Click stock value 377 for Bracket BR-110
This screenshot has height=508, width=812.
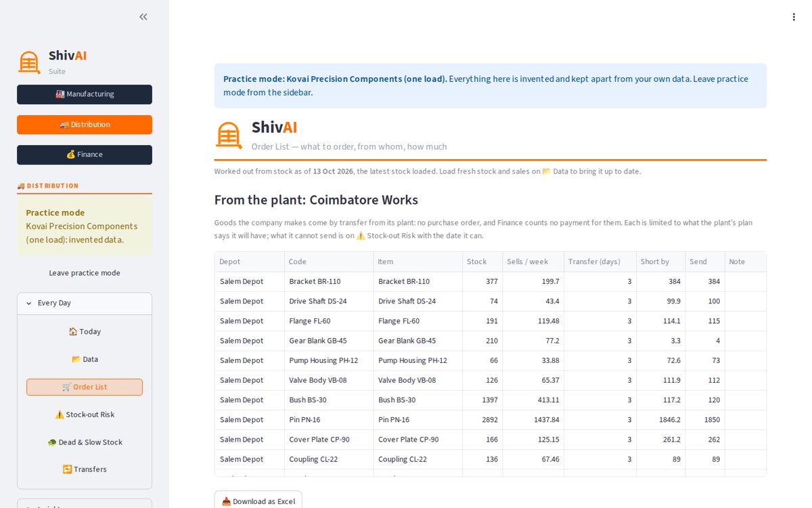482,281
